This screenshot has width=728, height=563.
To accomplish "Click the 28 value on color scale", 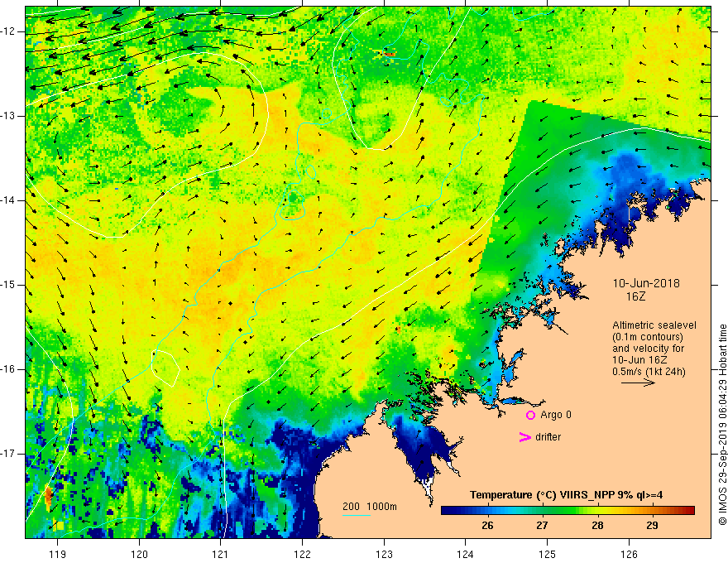I will (x=597, y=526).
